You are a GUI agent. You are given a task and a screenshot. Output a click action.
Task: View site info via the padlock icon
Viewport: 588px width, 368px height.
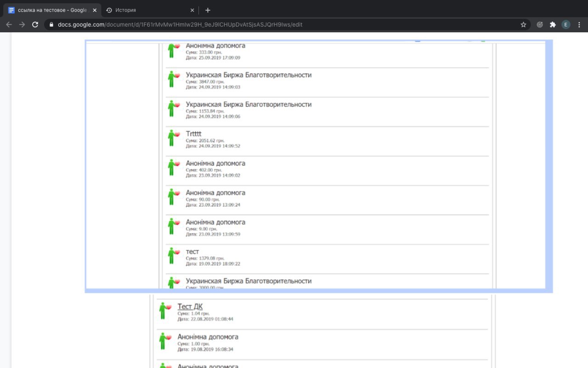pos(51,25)
